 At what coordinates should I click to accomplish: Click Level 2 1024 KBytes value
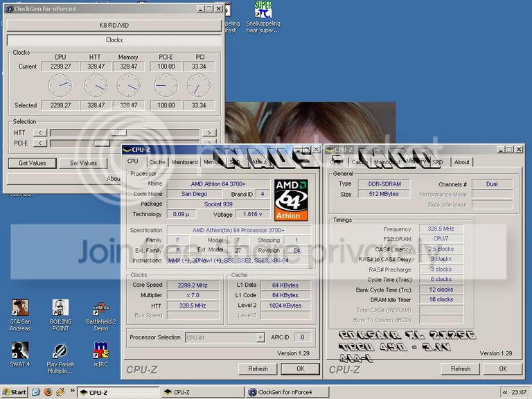[x=285, y=305]
